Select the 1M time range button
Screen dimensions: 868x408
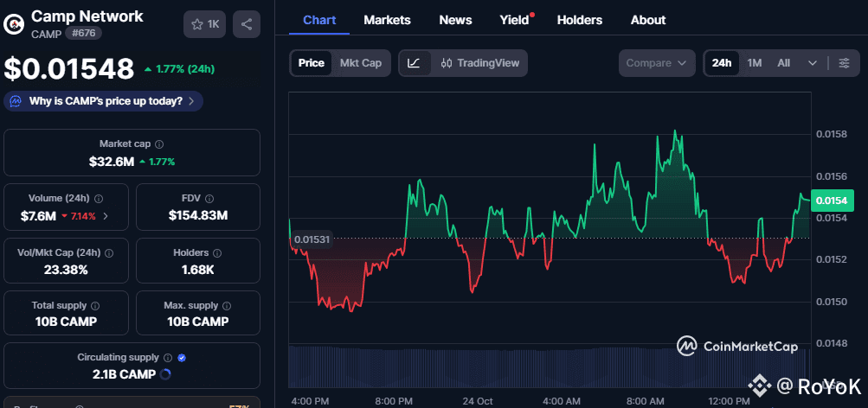click(755, 63)
